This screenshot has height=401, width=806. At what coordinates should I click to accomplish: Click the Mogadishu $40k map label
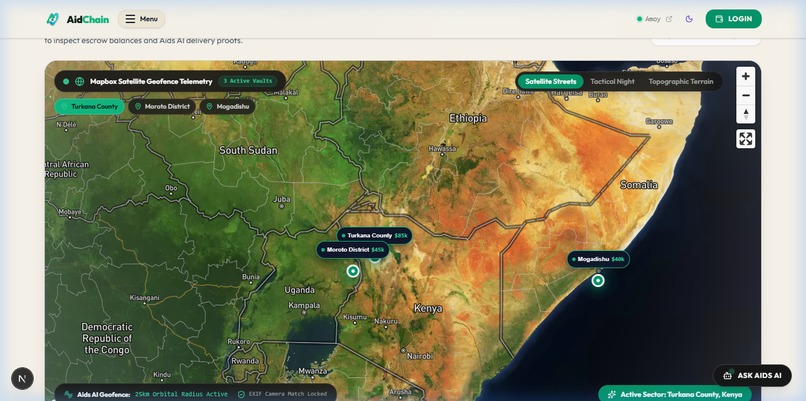pyautogui.click(x=598, y=259)
